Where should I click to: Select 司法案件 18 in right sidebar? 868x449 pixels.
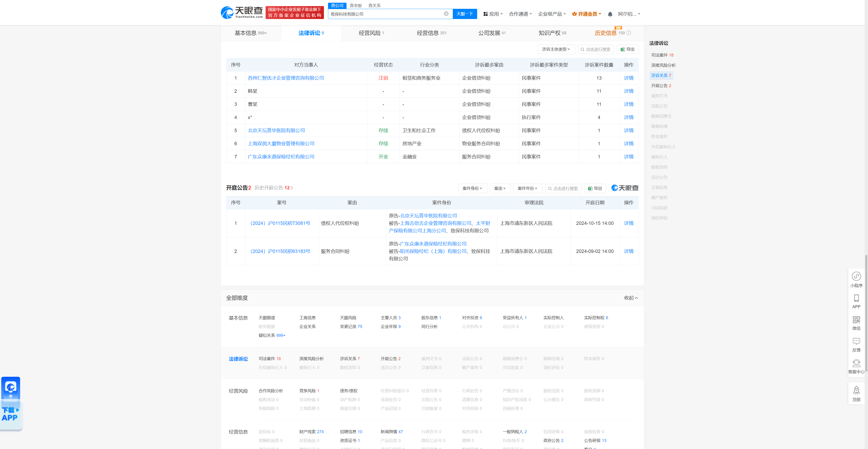(662, 55)
